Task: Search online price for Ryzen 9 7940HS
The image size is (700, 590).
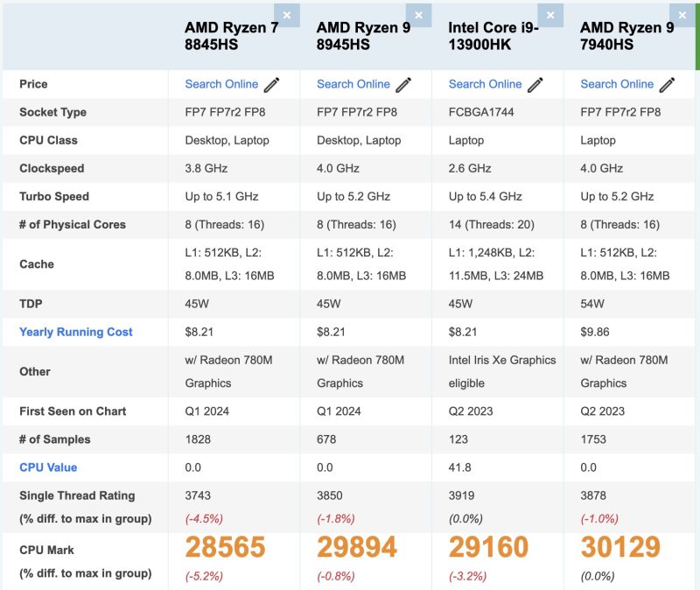Action: (x=617, y=84)
